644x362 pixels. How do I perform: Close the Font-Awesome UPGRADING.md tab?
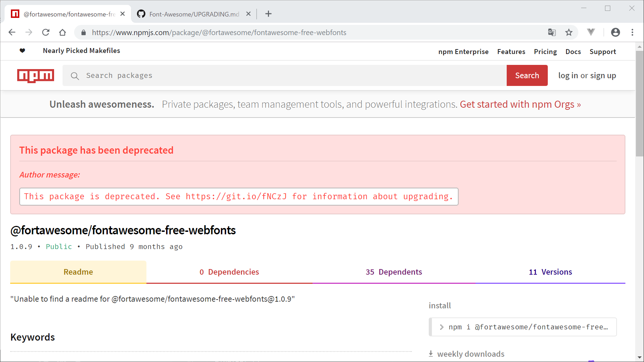click(248, 14)
